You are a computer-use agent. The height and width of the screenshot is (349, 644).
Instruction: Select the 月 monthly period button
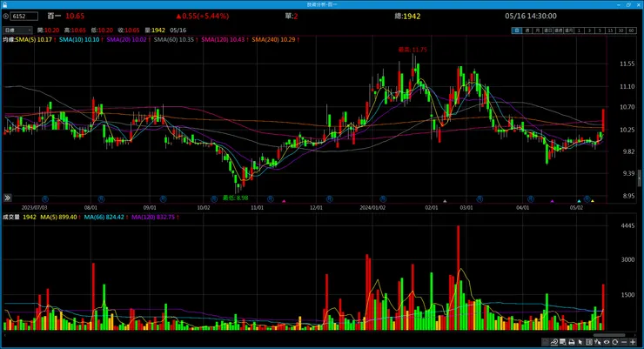[x=538, y=30]
